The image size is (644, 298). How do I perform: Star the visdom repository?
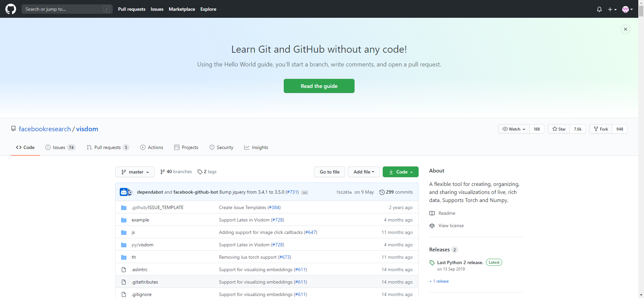[x=559, y=129]
